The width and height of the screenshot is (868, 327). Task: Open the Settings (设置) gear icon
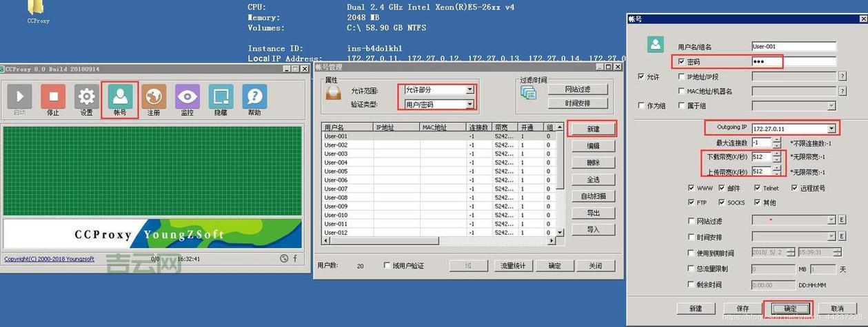pos(86,100)
